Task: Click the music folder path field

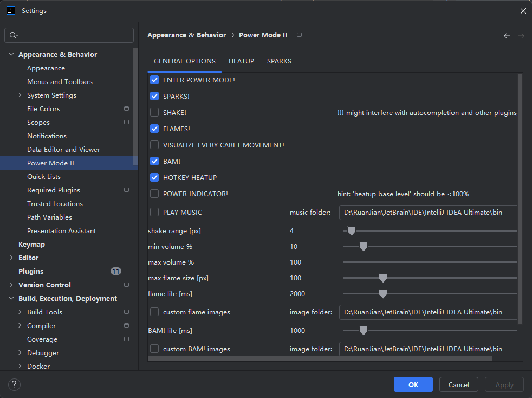Action: pyautogui.click(x=428, y=213)
